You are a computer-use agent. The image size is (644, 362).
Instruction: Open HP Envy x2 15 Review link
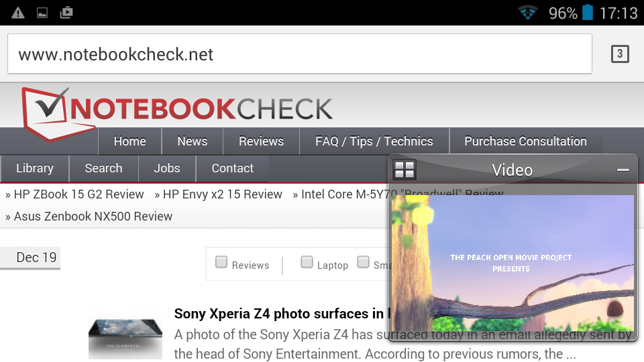point(223,194)
